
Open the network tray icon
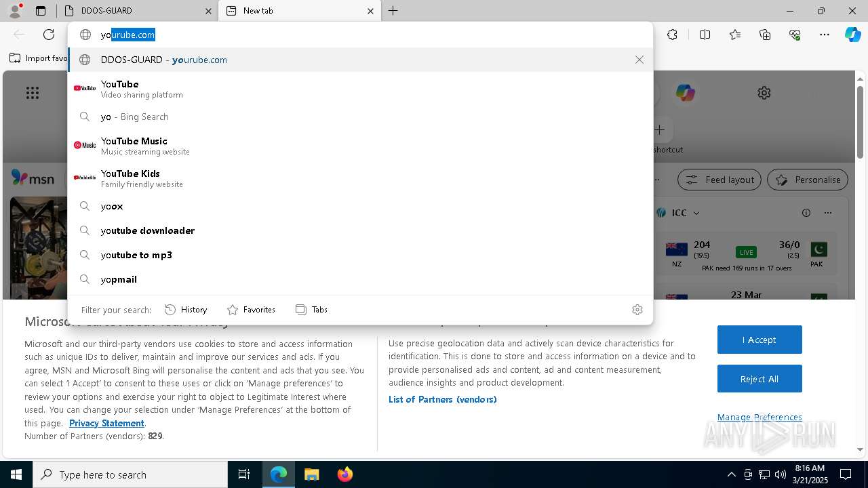pyautogui.click(x=764, y=474)
